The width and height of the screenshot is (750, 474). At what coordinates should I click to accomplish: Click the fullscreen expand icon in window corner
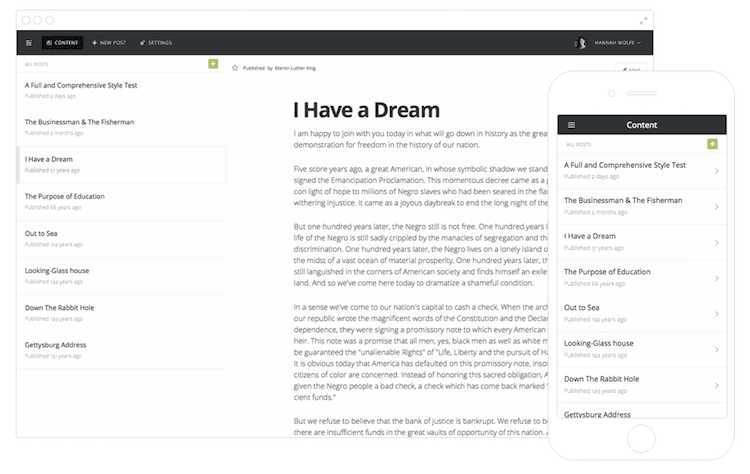[x=643, y=21]
